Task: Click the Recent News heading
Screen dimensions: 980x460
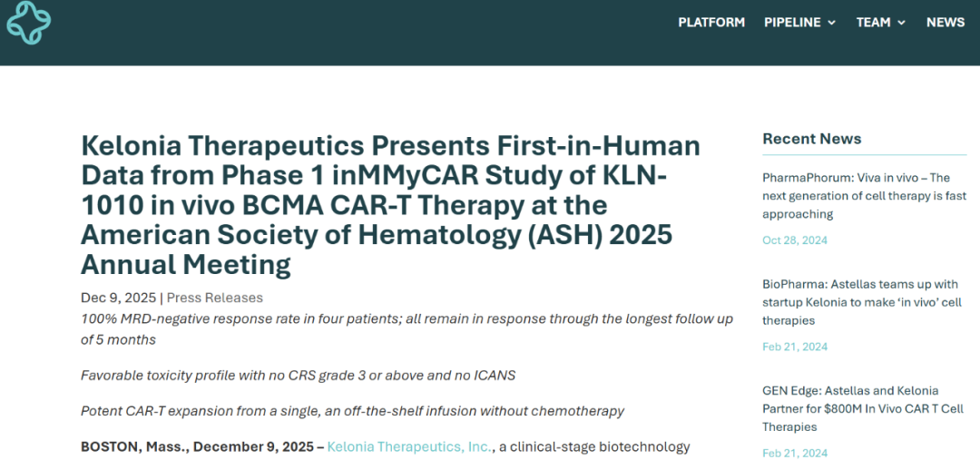Action: (x=812, y=139)
